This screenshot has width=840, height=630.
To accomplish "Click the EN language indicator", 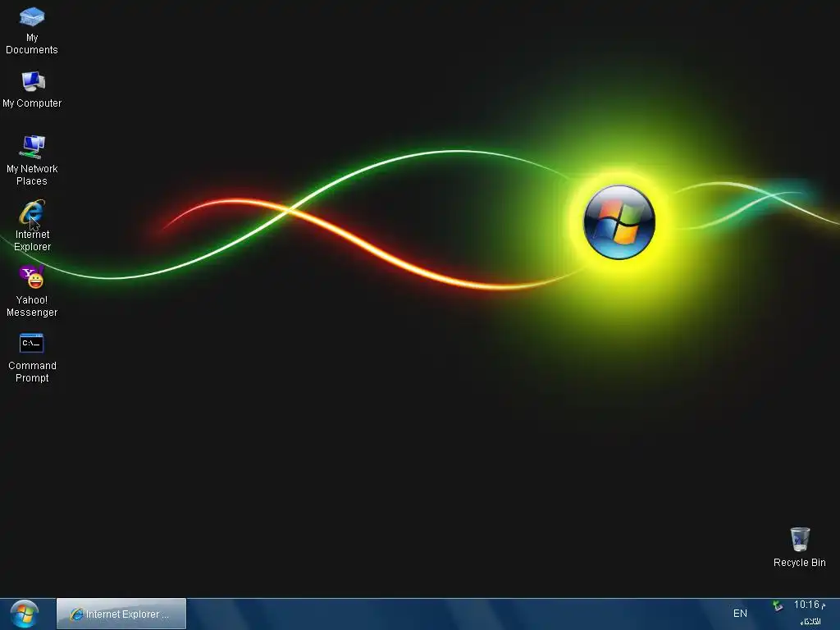I will click(x=740, y=614).
